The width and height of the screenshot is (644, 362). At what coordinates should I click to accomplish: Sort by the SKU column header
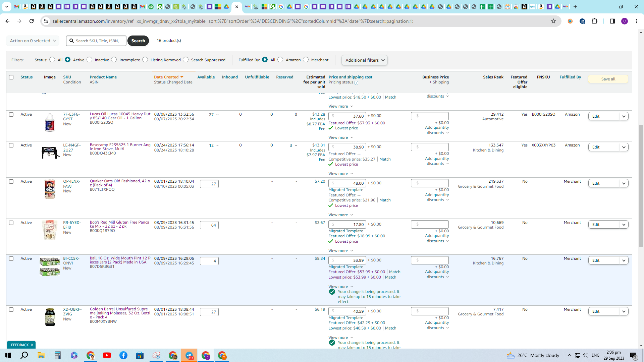coord(67,77)
